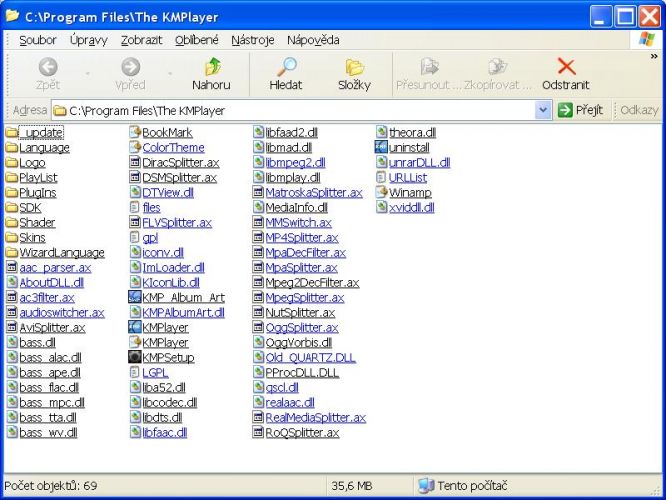Open the Úpravy menu
Screen dimensions: 666x500
click(89, 40)
